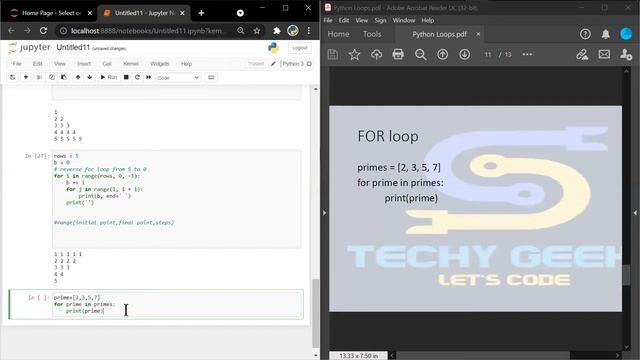Save the PDF with Acrobat save icon
Viewport: 640px width, 360px height.
[x=333, y=54]
